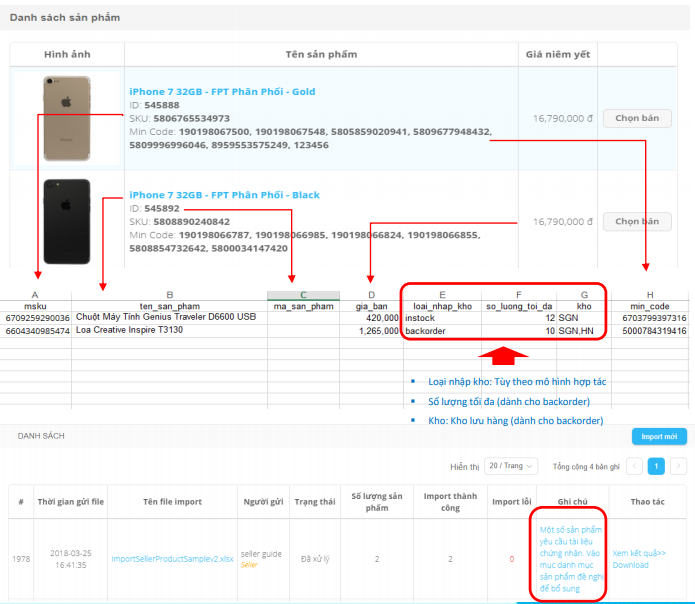The height and width of the screenshot is (604, 695).
Task: Select spreadsheet column C header
Action: 303,294
